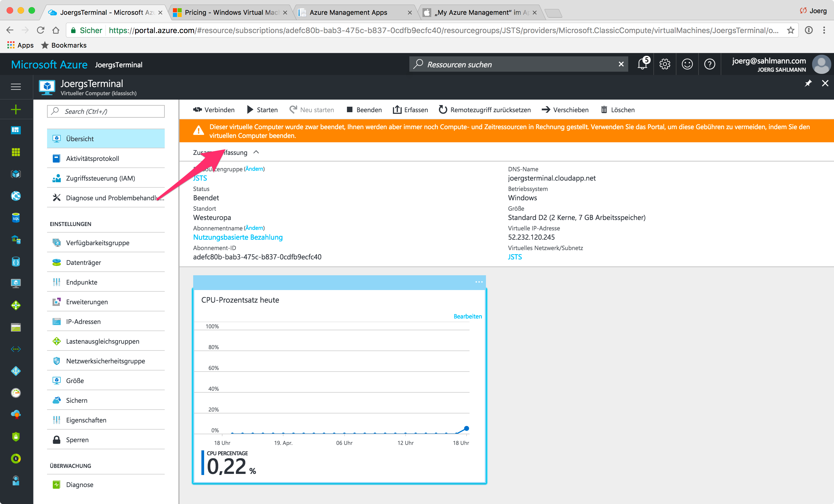Open the JSTS virtual network link
The width and height of the screenshot is (834, 504).
tap(514, 257)
